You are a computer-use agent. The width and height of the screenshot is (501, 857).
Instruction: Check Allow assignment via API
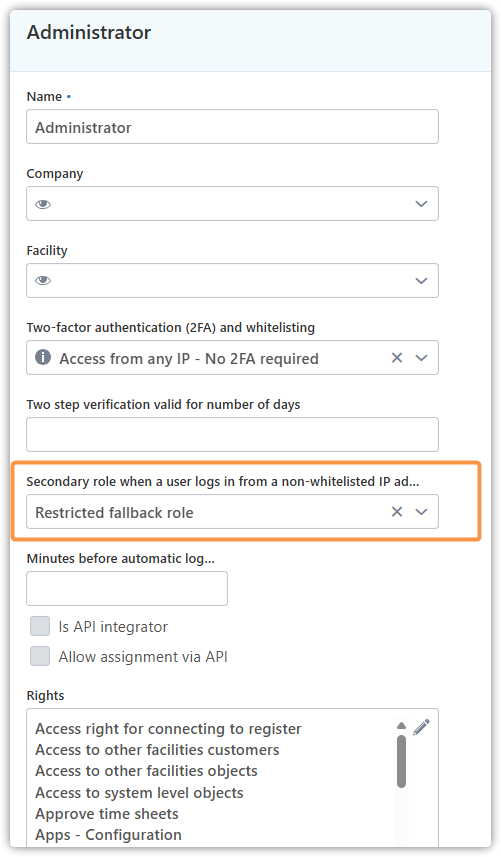pyautogui.click(x=40, y=656)
